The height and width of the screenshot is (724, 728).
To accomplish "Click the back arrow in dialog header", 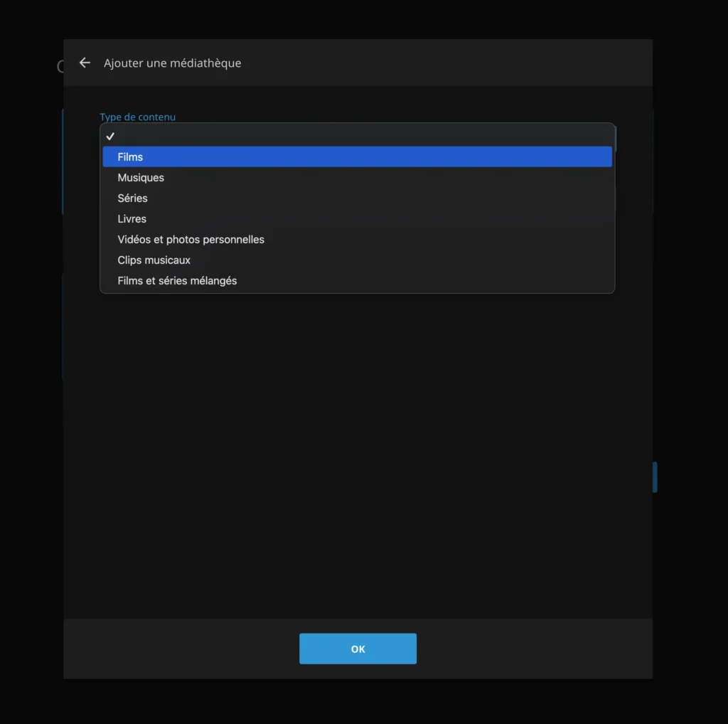I will [x=85, y=63].
